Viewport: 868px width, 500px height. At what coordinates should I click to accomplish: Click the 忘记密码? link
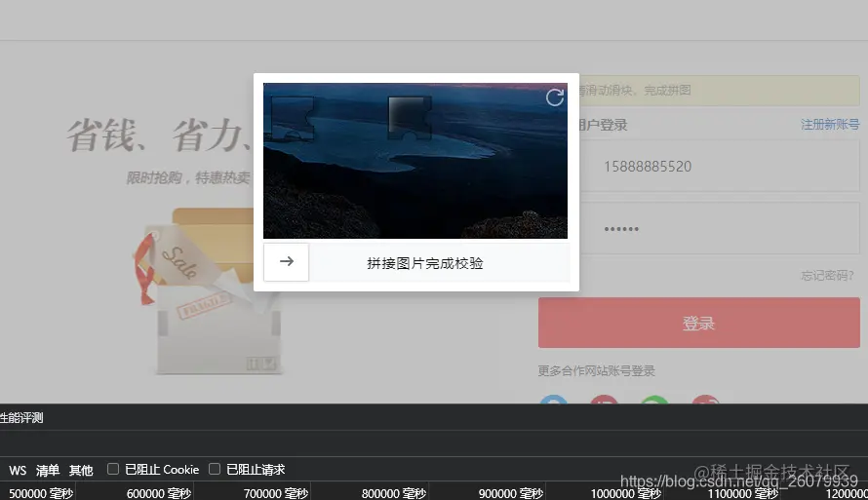tap(827, 276)
